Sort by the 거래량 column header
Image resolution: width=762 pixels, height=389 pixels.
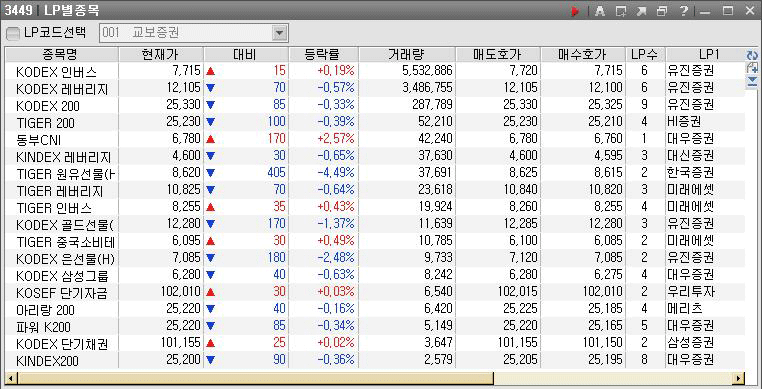coord(407,54)
